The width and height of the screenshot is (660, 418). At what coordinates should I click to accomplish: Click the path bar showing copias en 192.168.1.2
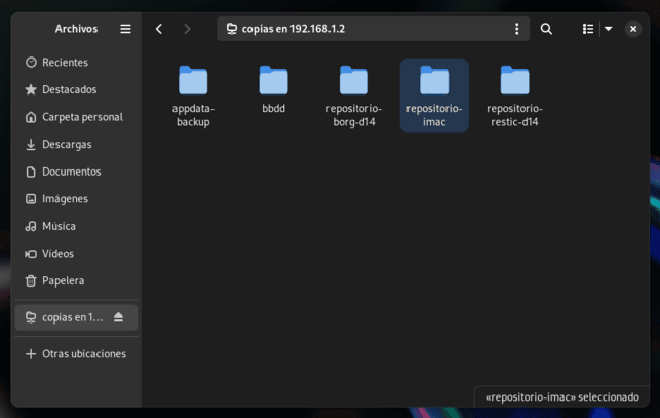click(373, 29)
